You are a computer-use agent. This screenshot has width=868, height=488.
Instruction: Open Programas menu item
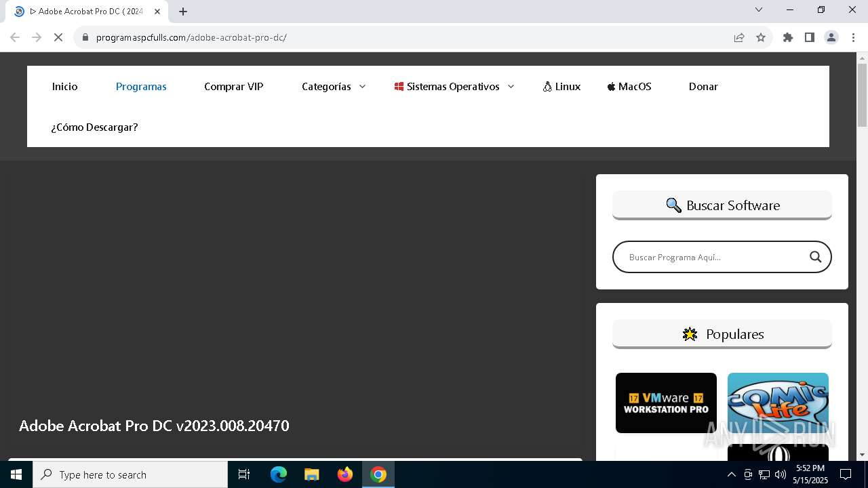141,87
